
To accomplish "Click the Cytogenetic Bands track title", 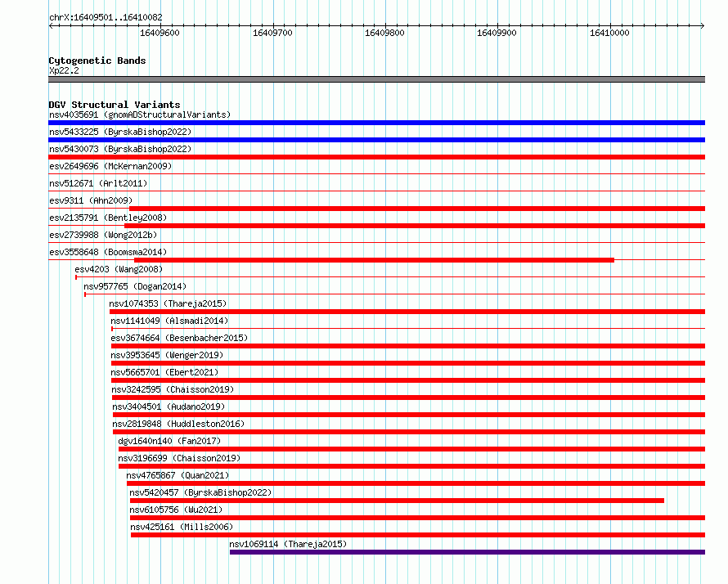I will (97, 61).
